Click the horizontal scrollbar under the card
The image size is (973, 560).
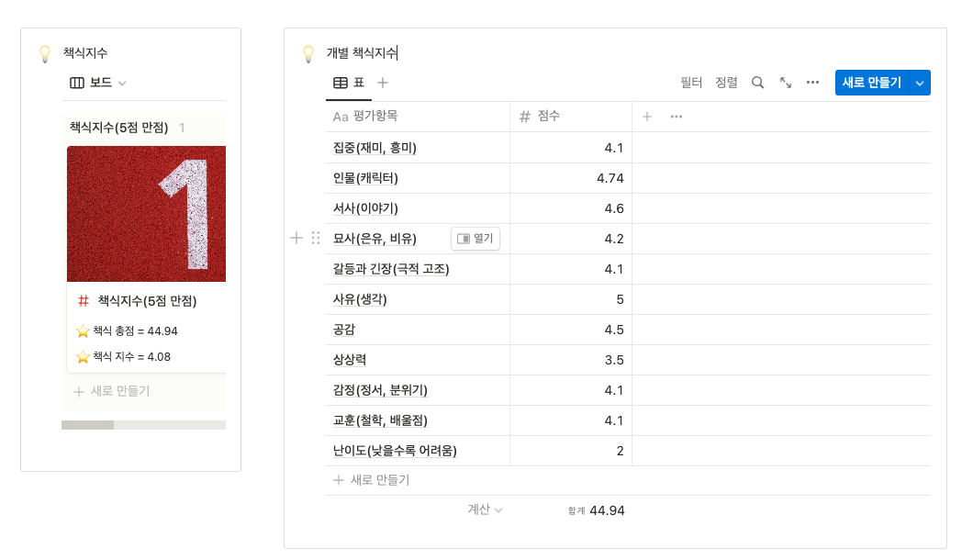[87, 424]
